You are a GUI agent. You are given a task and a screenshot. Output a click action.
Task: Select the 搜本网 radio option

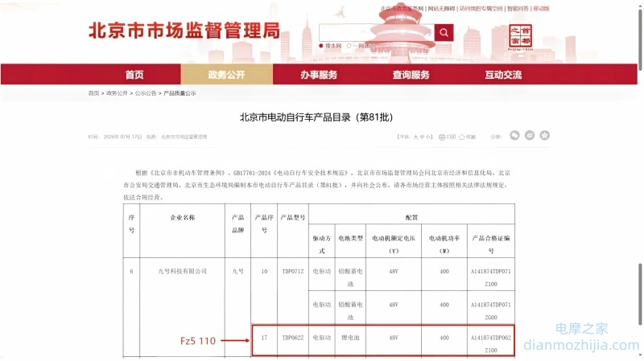tap(320, 46)
